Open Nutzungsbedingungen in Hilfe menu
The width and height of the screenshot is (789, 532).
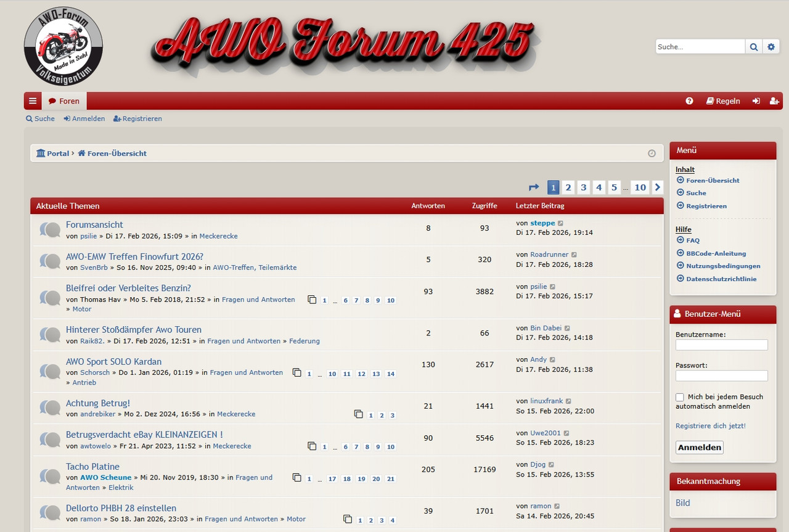pyautogui.click(x=719, y=266)
